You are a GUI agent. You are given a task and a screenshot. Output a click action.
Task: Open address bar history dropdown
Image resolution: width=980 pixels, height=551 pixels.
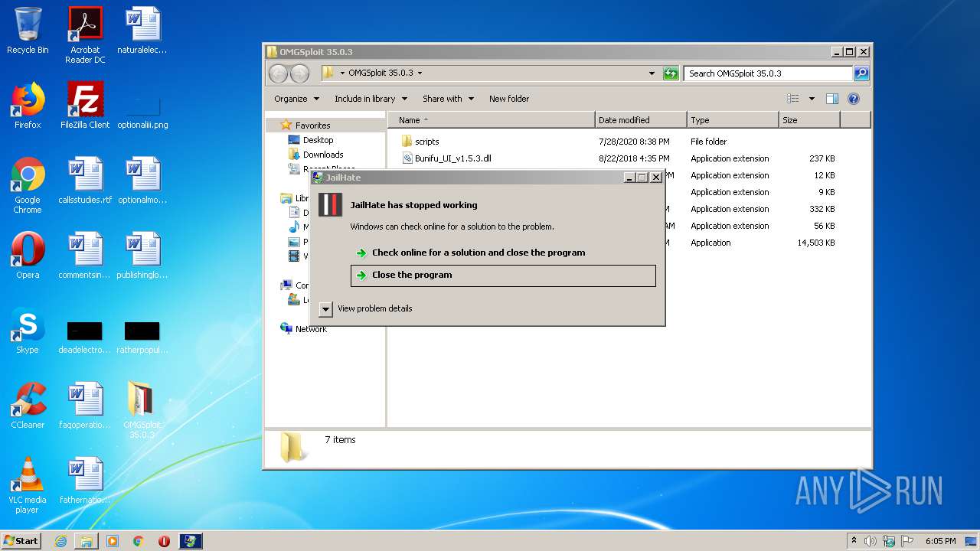click(652, 73)
